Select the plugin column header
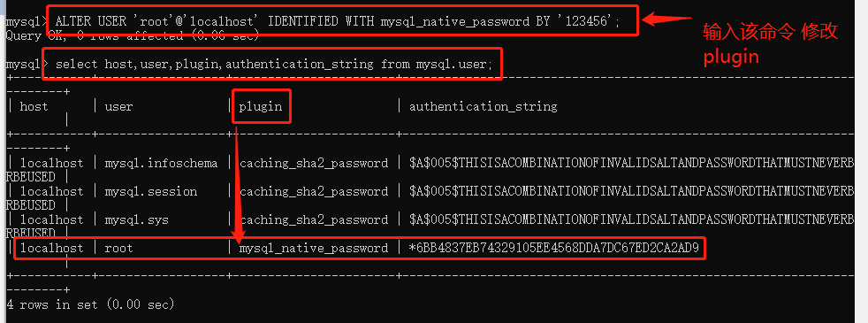 tap(261, 106)
